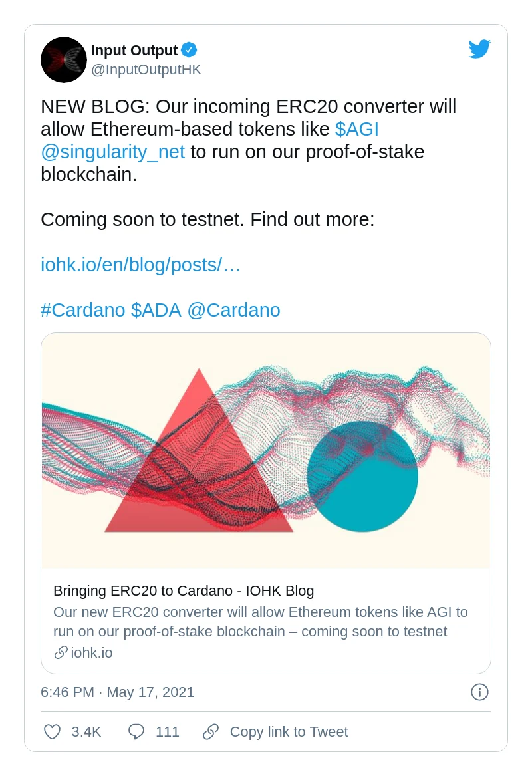The width and height of the screenshot is (532, 776).
Task: Click the blue verified badge
Action: (x=190, y=50)
